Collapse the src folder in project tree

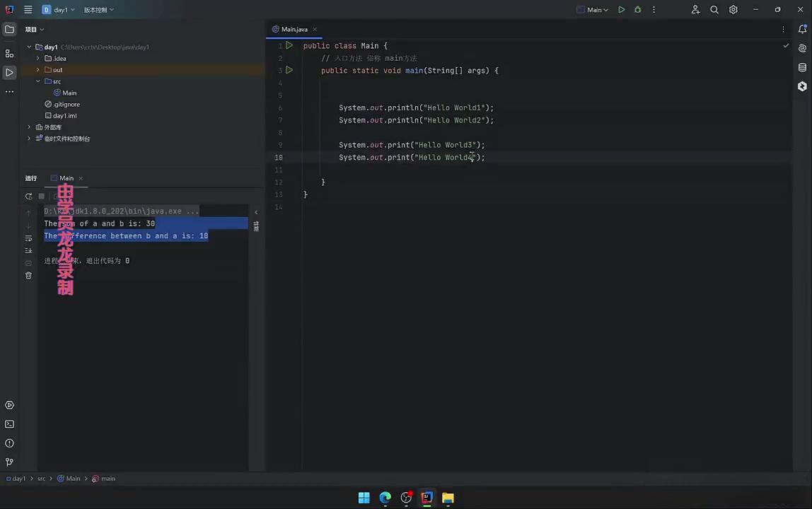coord(38,81)
